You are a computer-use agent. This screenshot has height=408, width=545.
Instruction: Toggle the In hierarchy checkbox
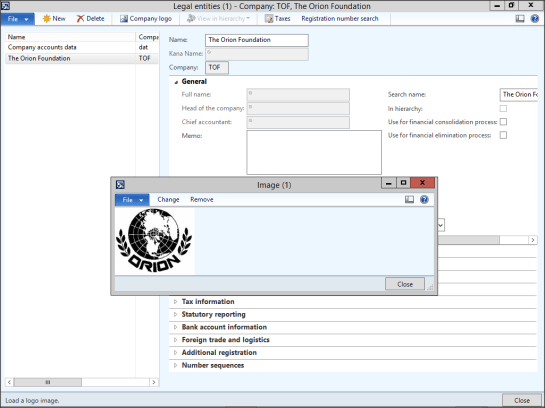click(x=503, y=109)
